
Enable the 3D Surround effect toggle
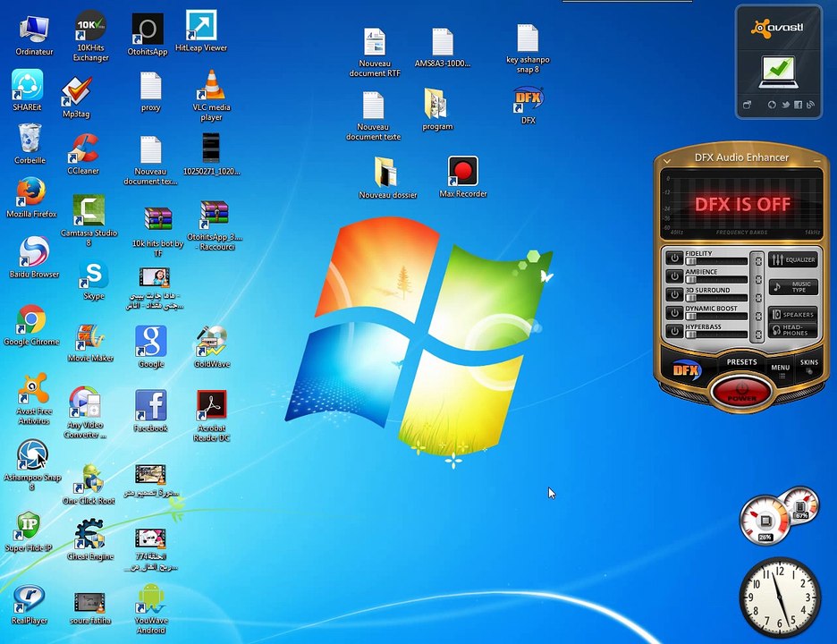[x=673, y=294]
